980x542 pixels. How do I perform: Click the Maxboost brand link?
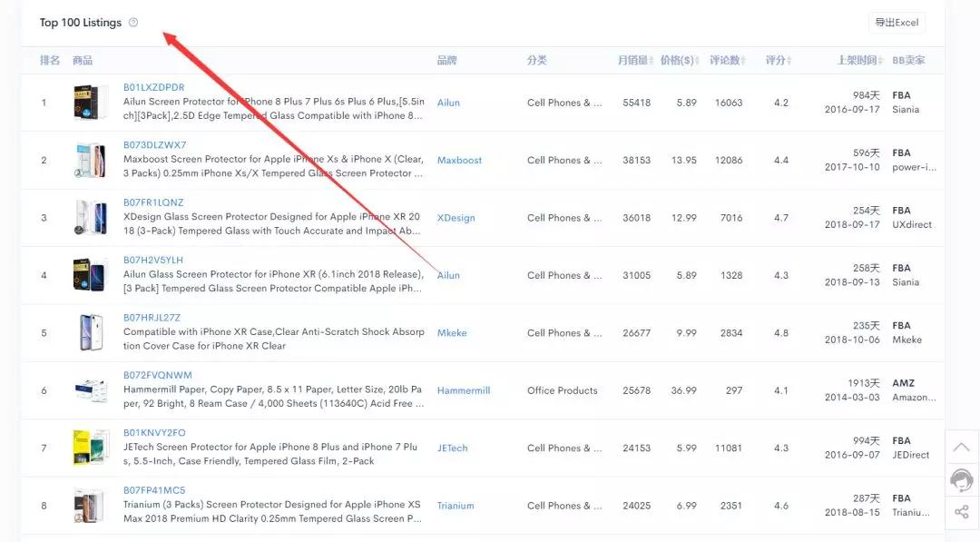coord(459,161)
